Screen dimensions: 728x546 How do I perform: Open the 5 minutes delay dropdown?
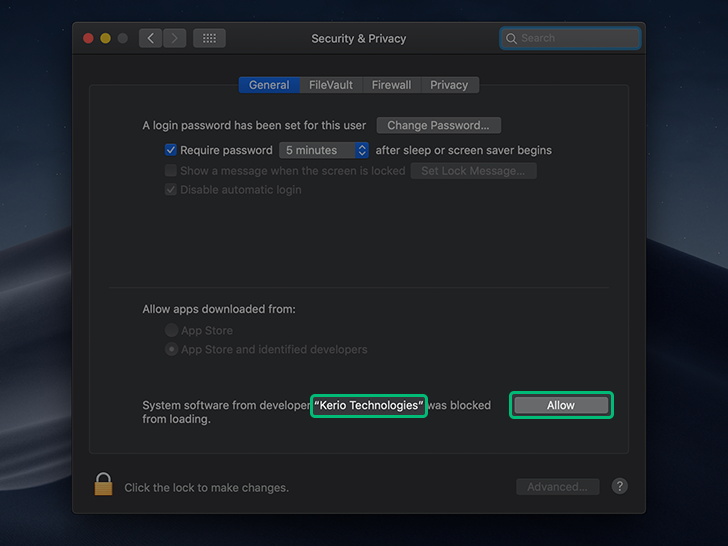tap(324, 150)
